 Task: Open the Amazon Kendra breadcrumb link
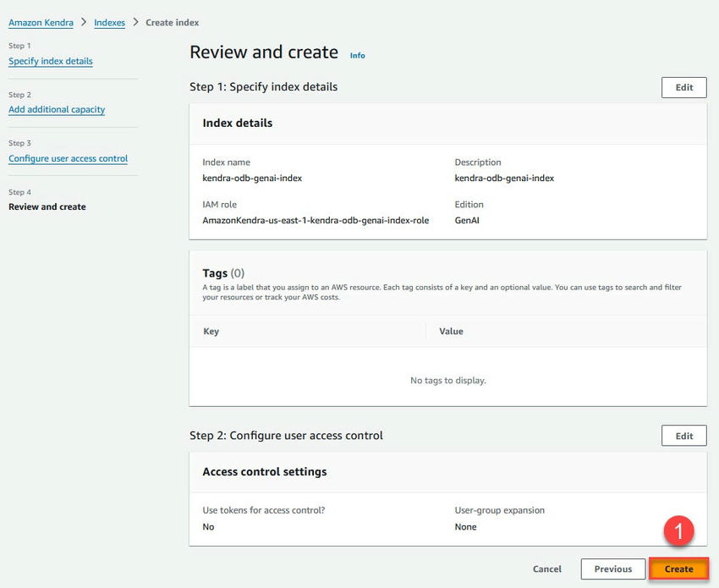point(41,23)
